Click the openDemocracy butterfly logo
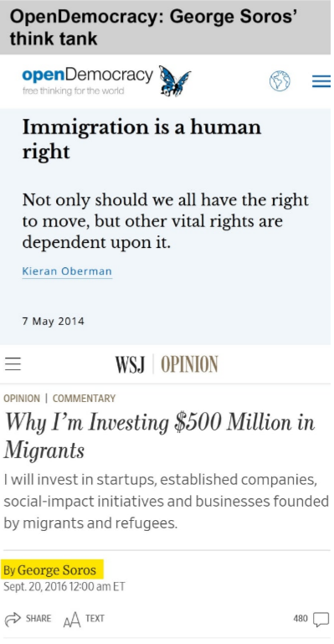 [x=174, y=81]
